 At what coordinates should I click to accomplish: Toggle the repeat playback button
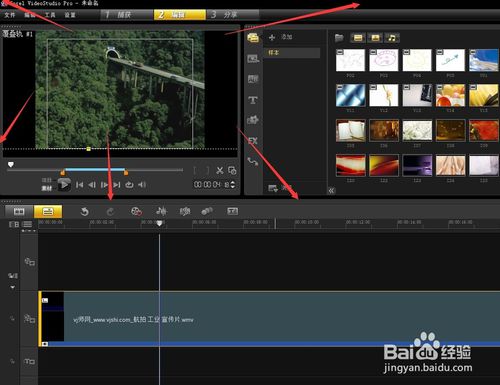[x=129, y=185]
